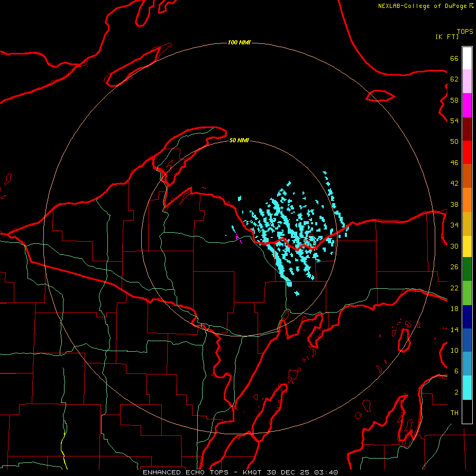
Task: Click the '26' legend value label
Action: tap(454, 267)
